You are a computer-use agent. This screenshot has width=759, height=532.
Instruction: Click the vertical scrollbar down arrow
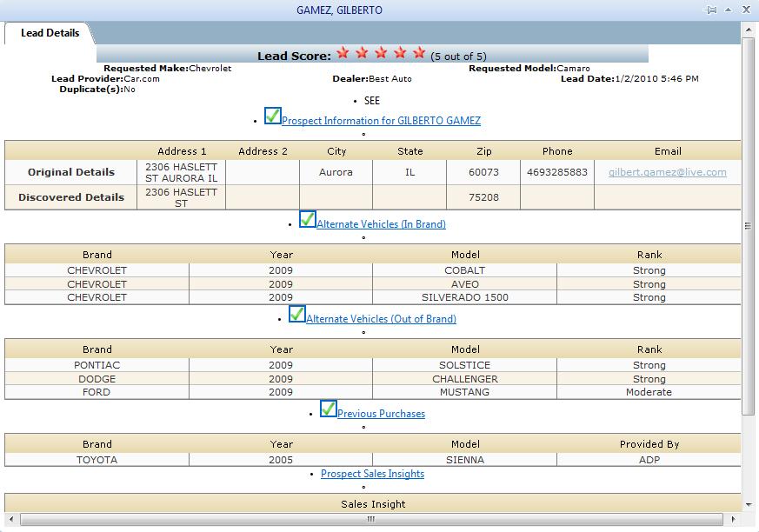click(x=749, y=504)
